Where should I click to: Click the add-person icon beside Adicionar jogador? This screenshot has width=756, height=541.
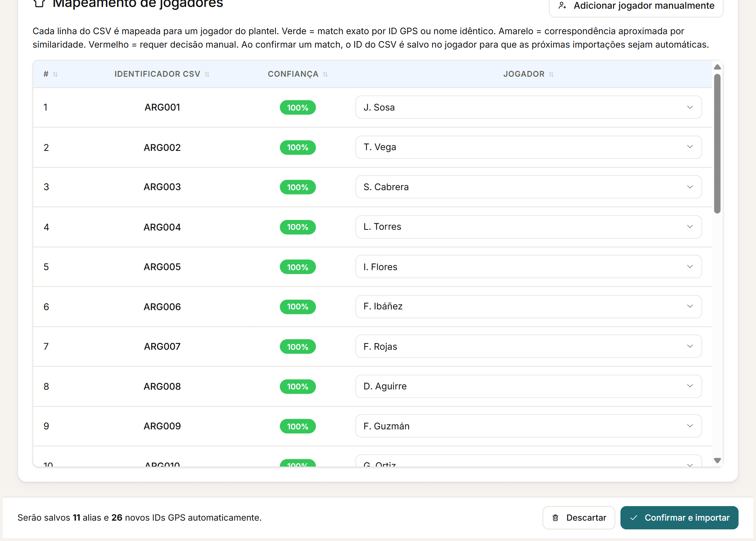[562, 5]
